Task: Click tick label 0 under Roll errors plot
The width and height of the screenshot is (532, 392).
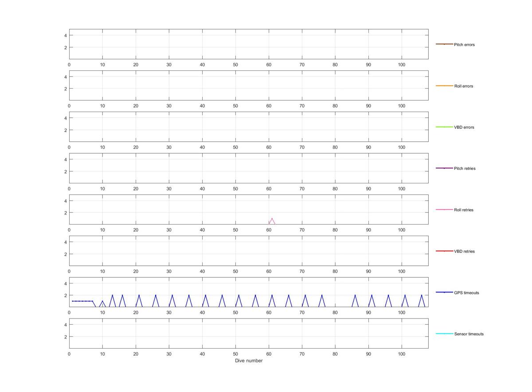Action: pos(69,106)
